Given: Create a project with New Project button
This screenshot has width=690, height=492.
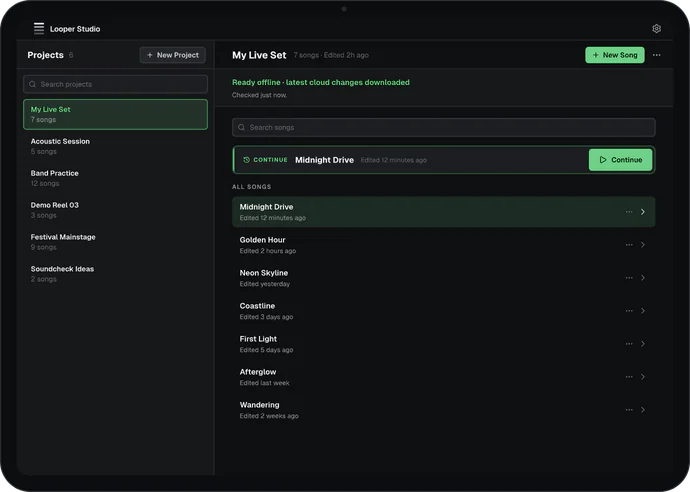Looking at the screenshot, I should pyautogui.click(x=172, y=55).
